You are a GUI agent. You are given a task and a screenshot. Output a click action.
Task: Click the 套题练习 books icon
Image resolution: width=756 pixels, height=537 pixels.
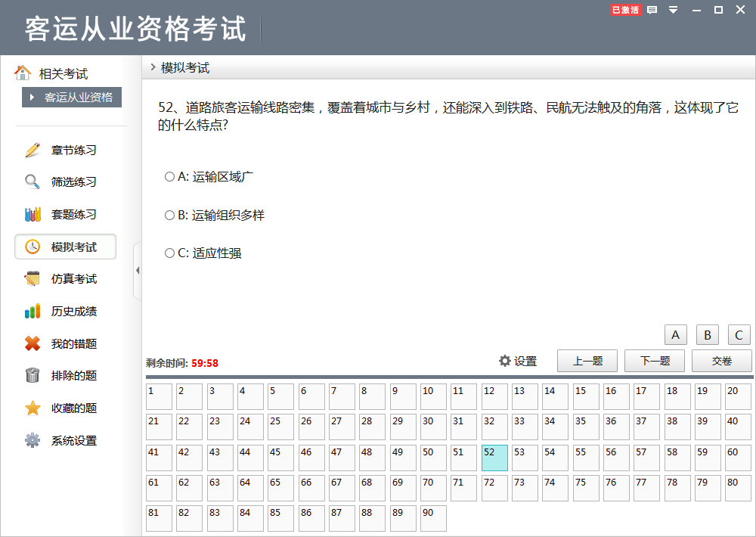[x=32, y=214]
